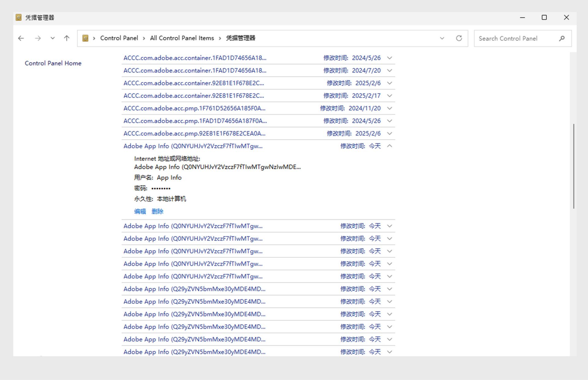Screen dimensions: 588x380
Task: Click the title bar Credential Manager icon
Action: [19, 17]
